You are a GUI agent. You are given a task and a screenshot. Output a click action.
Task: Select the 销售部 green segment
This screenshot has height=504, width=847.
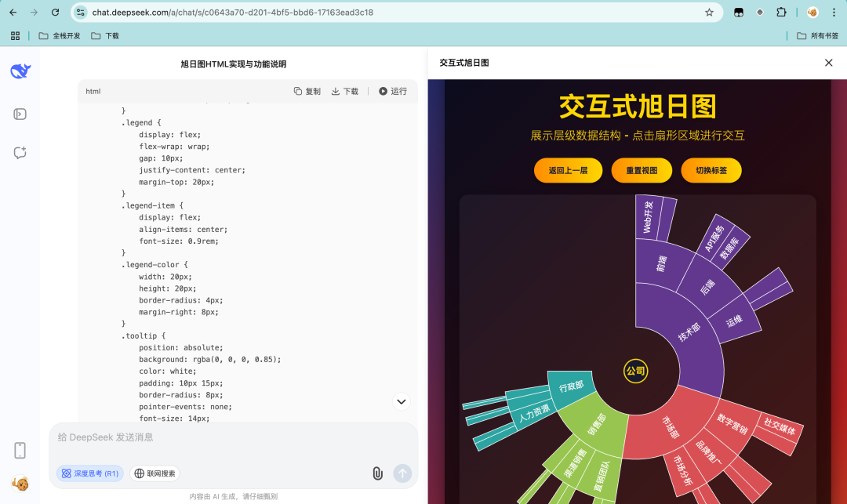tap(596, 423)
